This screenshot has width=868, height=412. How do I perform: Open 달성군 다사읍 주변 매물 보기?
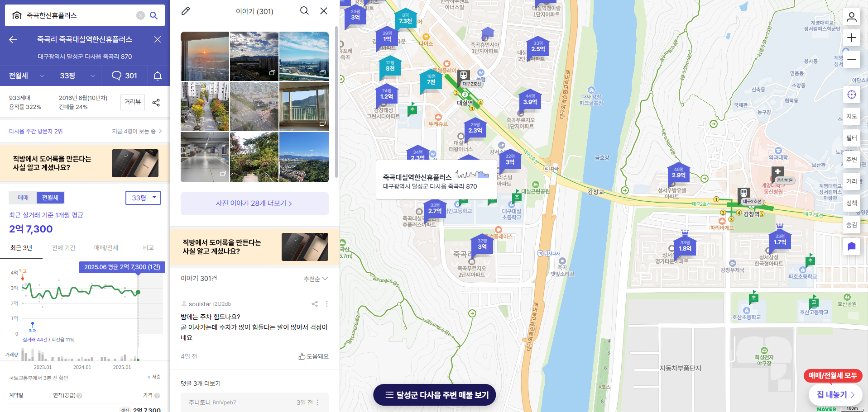[x=434, y=395]
